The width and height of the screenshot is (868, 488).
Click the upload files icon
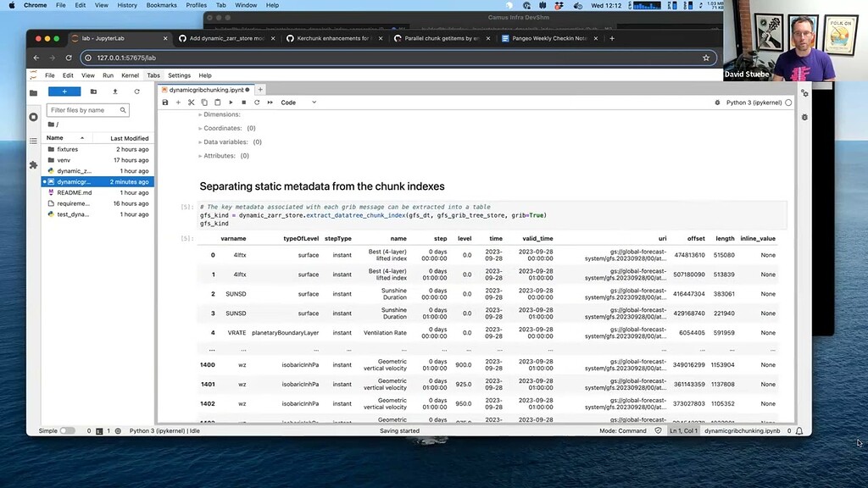[x=115, y=91]
